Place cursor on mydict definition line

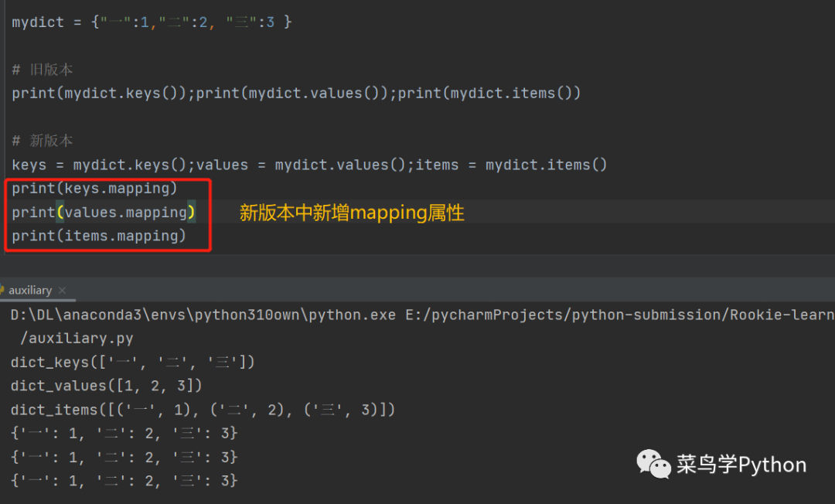click(x=152, y=22)
